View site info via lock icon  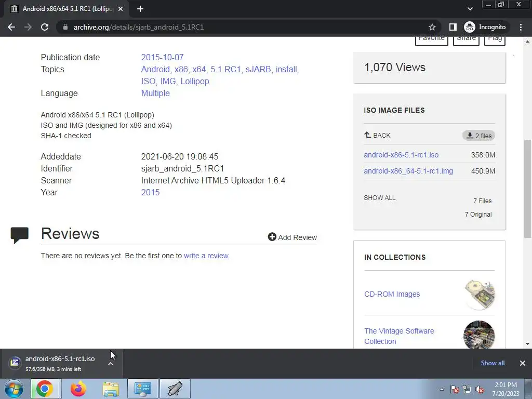65,27
